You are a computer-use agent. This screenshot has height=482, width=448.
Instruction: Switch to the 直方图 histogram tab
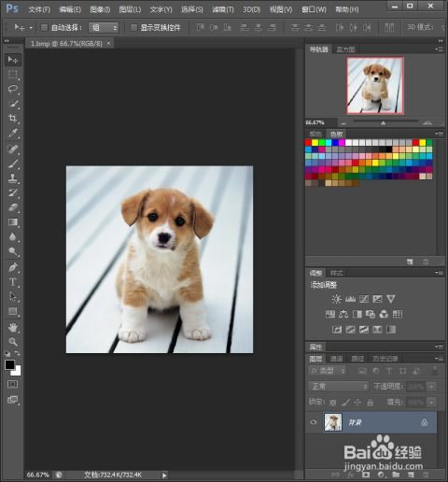(345, 50)
